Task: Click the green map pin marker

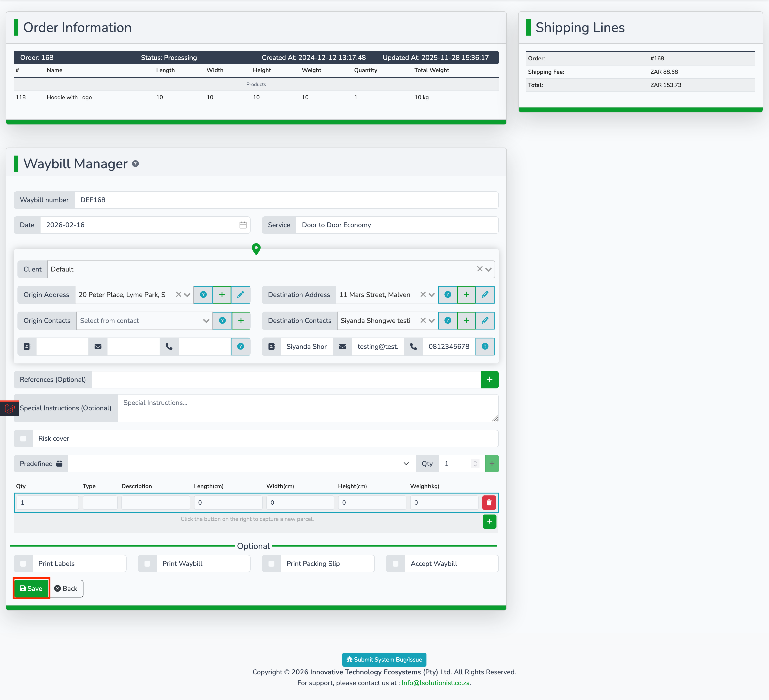Action: 256,249
